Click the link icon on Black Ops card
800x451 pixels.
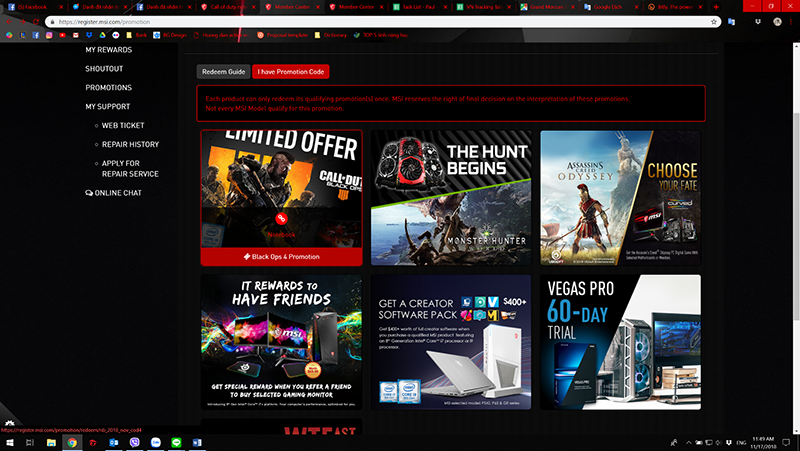281,219
